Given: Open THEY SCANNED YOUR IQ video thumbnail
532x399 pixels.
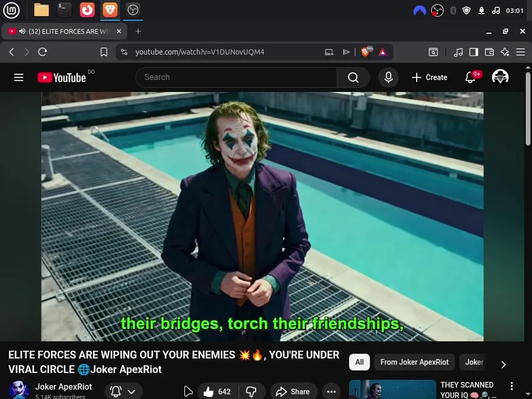Looking at the screenshot, I should (392, 390).
